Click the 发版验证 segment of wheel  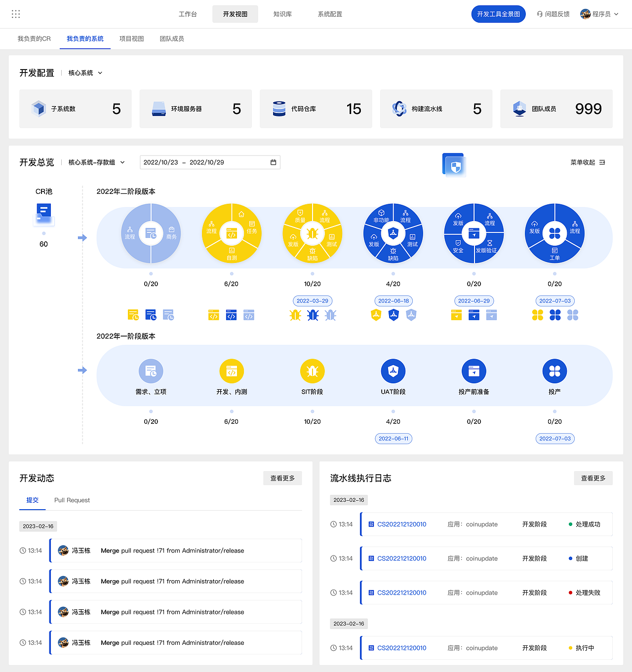tap(486, 247)
